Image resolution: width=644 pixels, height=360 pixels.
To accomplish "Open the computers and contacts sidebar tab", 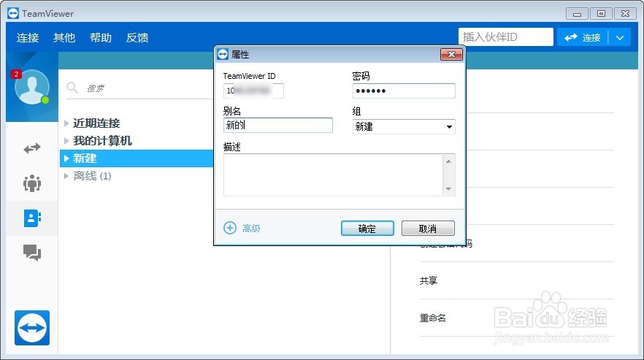I will click(x=32, y=218).
